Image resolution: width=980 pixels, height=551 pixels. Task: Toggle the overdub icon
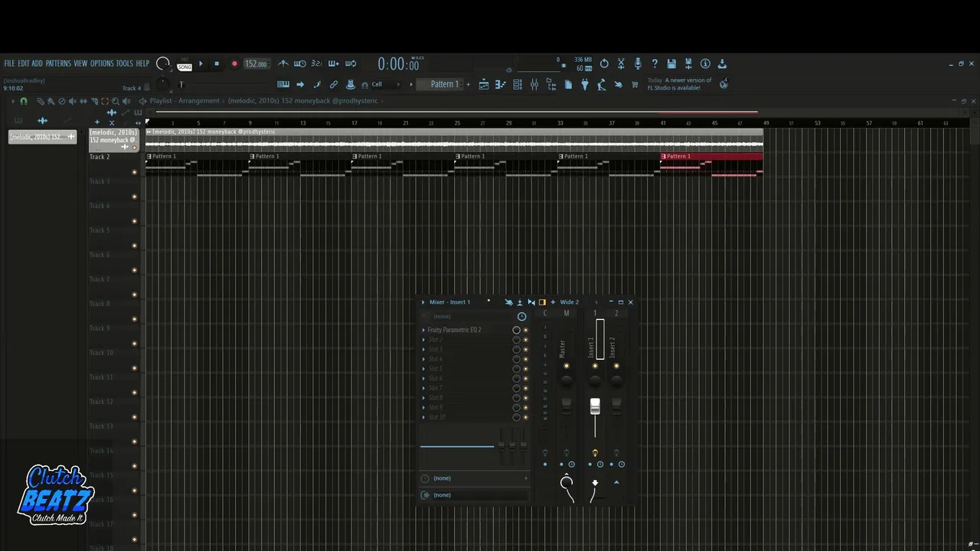[334, 64]
